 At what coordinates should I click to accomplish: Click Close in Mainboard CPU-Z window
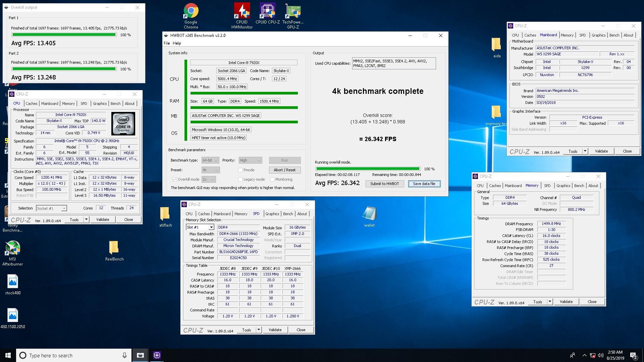click(x=627, y=151)
